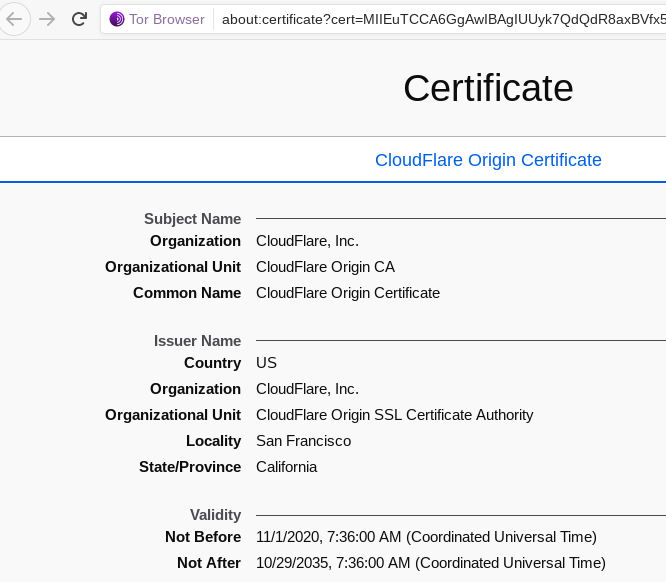Click the Not After date value

pos(430,563)
